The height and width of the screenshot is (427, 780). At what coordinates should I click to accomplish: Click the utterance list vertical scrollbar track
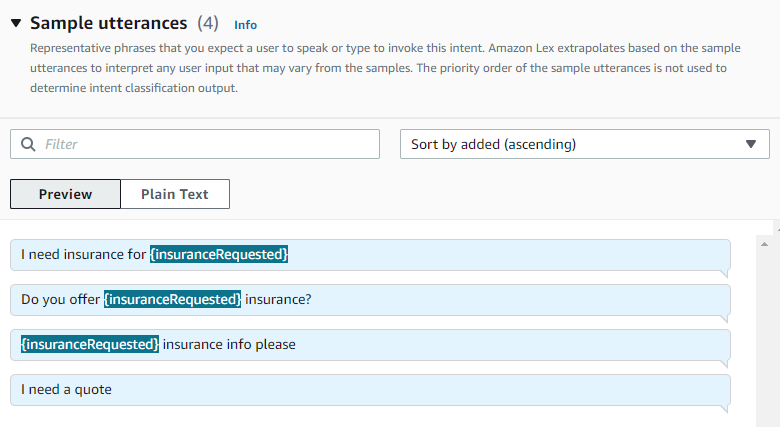tap(769, 330)
